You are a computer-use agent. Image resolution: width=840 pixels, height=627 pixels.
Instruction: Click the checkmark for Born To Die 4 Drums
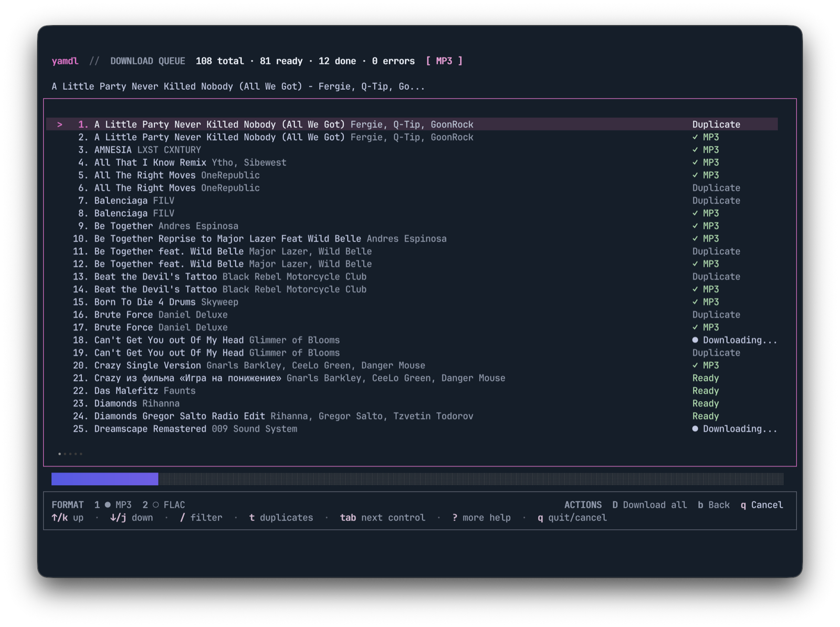pyautogui.click(x=695, y=302)
